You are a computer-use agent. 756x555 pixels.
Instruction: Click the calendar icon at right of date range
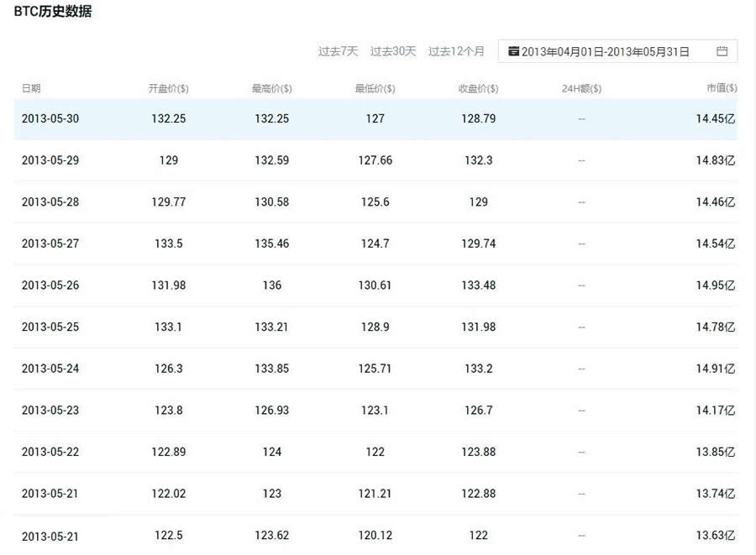(722, 51)
